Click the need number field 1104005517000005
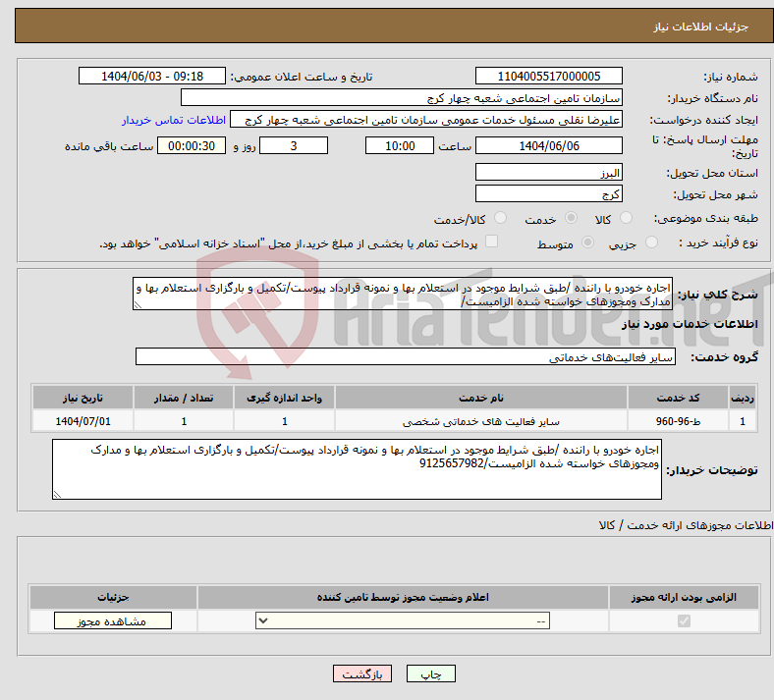The width and height of the screenshot is (774, 700). (549, 76)
